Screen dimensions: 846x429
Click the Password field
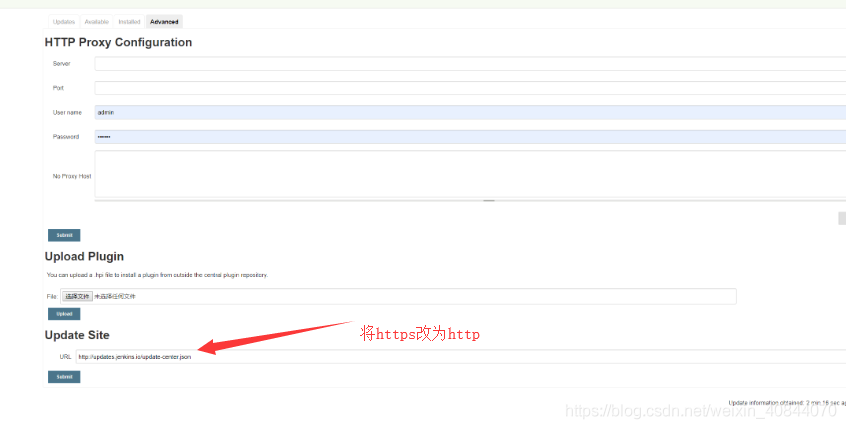coord(470,137)
